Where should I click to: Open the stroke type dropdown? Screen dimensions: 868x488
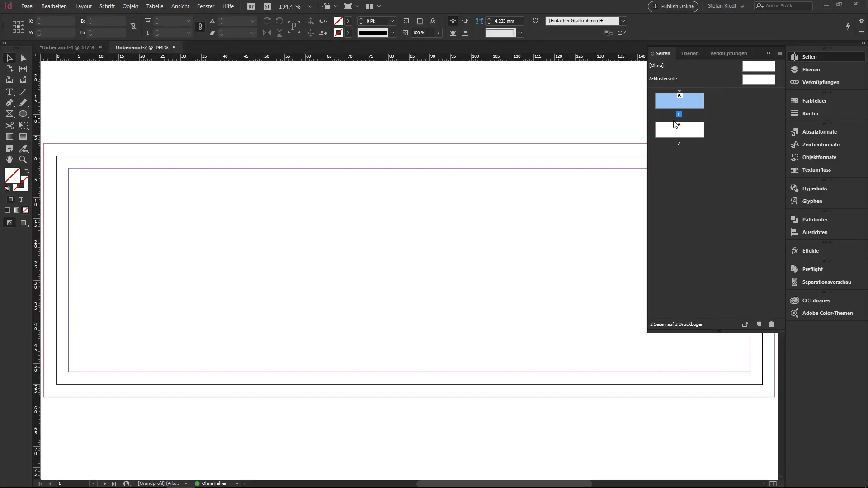(x=392, y=33)
